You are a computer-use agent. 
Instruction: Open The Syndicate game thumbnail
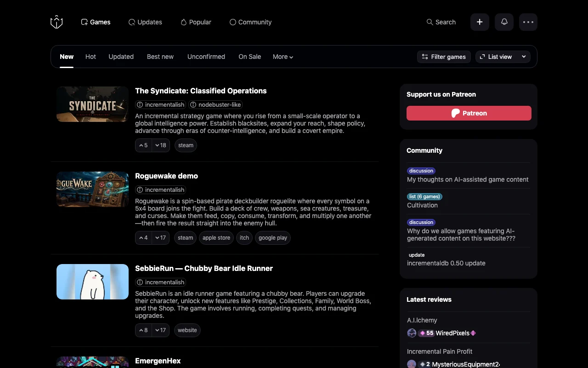pyautogui.click(x=92, y=104)
